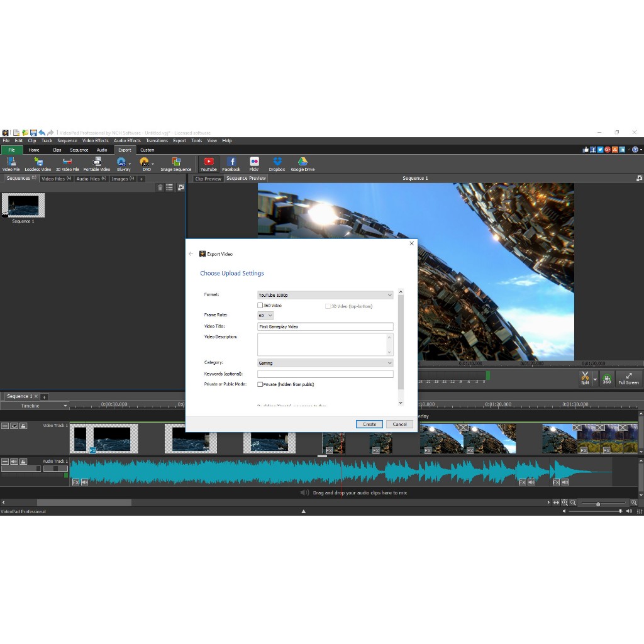Choose the Portable Video export icon
644x644 pixels.
coord(97,164)
